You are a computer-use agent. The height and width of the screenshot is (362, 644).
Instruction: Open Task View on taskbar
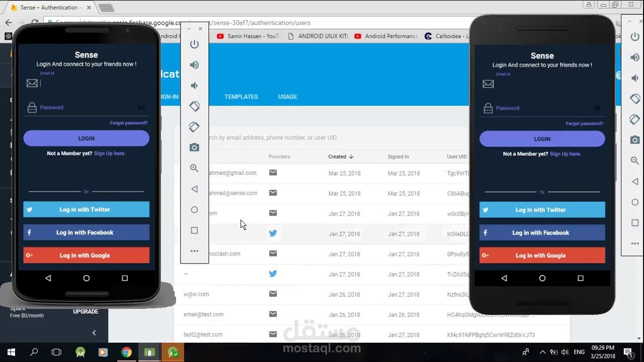click(x=56, y=352)
